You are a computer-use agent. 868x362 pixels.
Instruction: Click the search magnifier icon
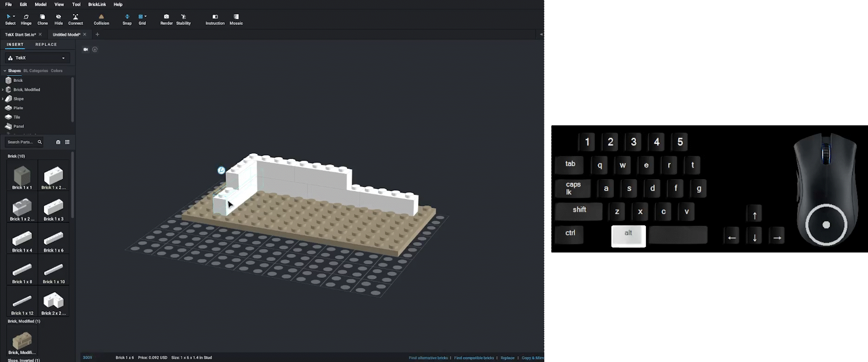coord(40,142)
